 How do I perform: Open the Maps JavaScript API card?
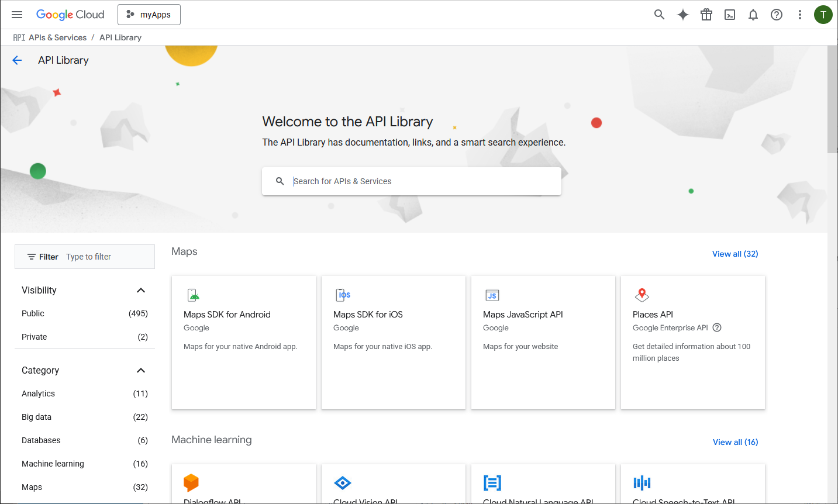(543, 342)
